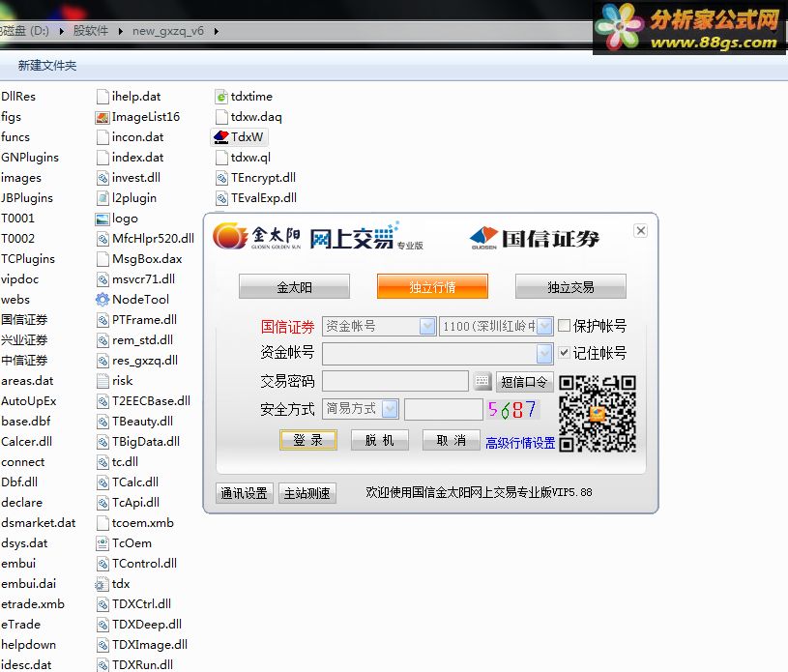Image resolution: width=788 pixels, height=672 pixels.
Task: Click the PTFrame.dll file icon
Action: click(102, 320)
